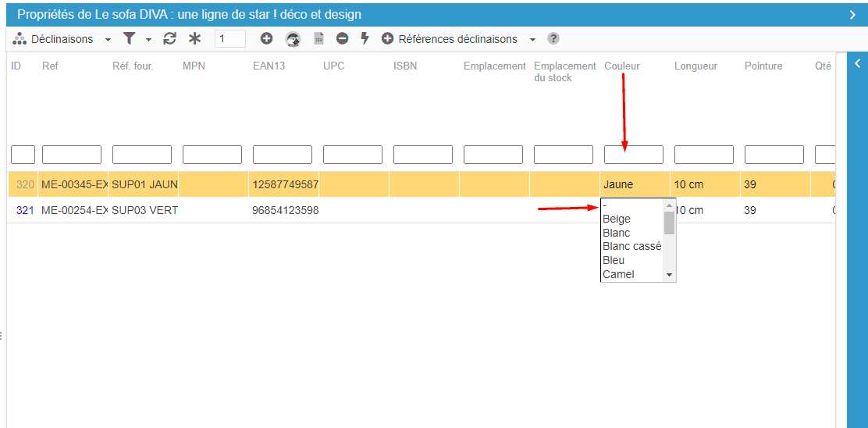Select Bleu in the color list
The height and width of the screenshot is (428, 868).
click(614, 260)
